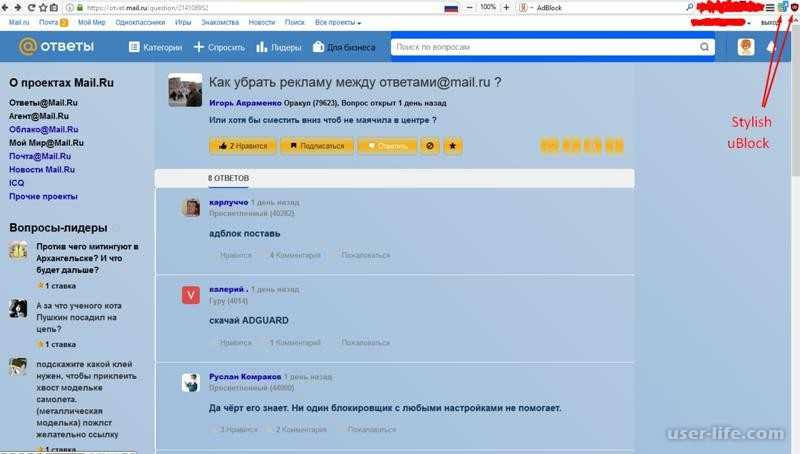
Task: Zoom in with the plus button
Action: point(506,8)
